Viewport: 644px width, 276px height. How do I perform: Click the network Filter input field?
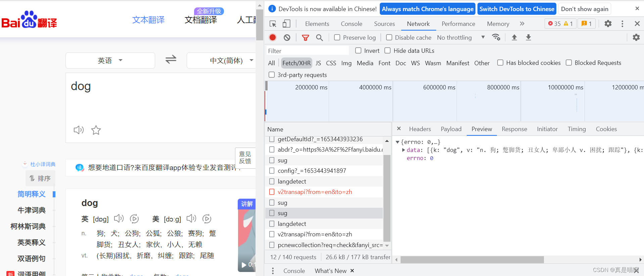[x=307, y=51]
